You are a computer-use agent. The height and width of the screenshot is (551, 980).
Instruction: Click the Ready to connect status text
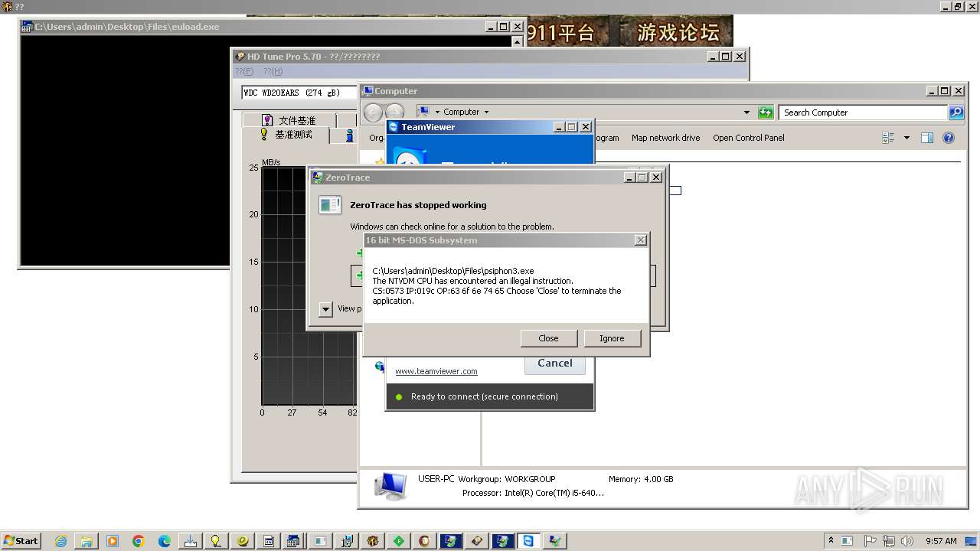[484, 396]
